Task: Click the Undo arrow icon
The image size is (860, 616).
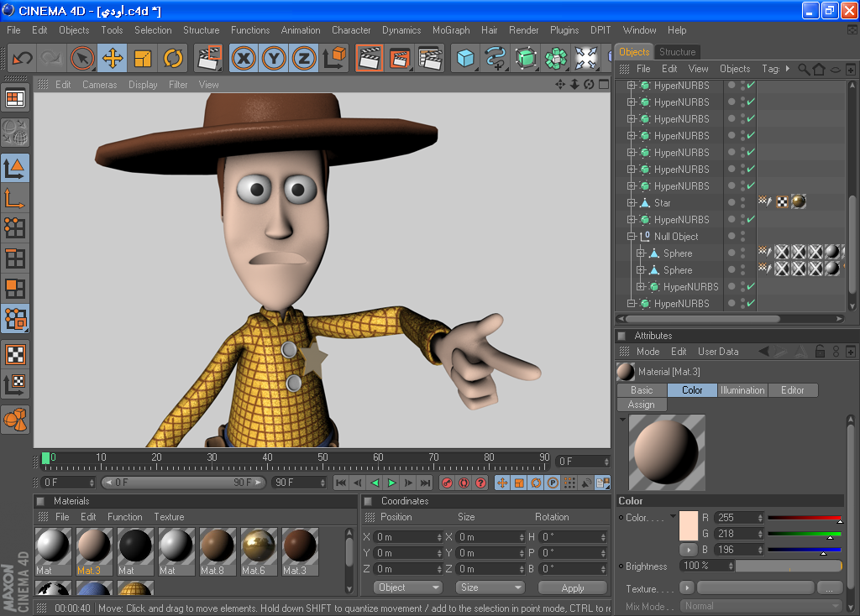Action: click(23, 58)
